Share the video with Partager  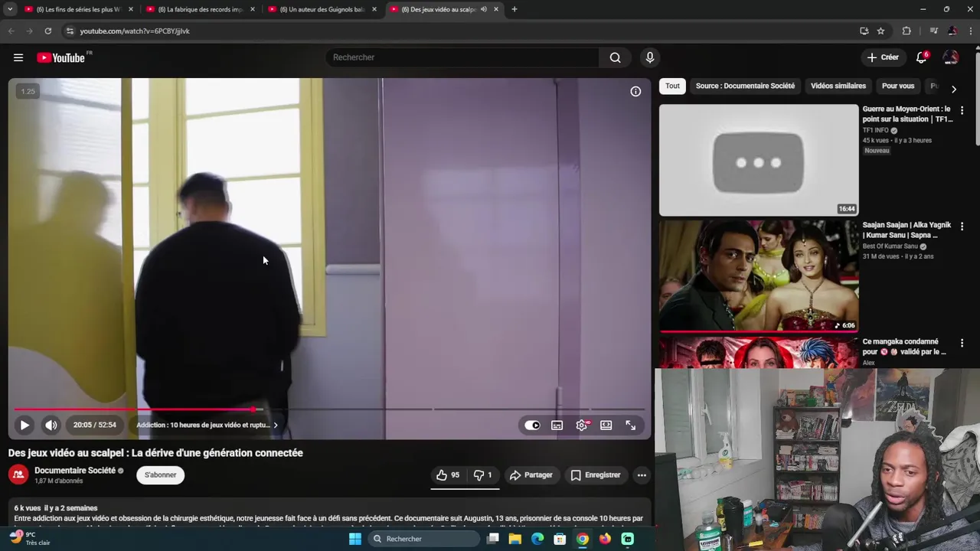click(531, 475)
